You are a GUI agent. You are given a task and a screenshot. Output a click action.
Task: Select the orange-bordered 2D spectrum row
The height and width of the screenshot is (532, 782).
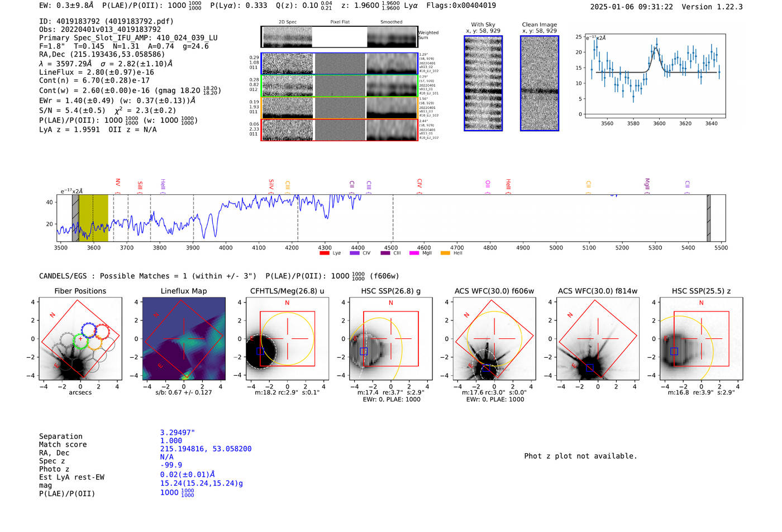tap(339, 108)
